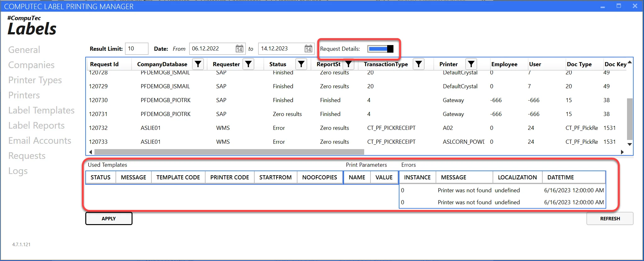Click the horizontal scrollbar thumb of table
Screen dimensions: 644x261
point(229,152)
